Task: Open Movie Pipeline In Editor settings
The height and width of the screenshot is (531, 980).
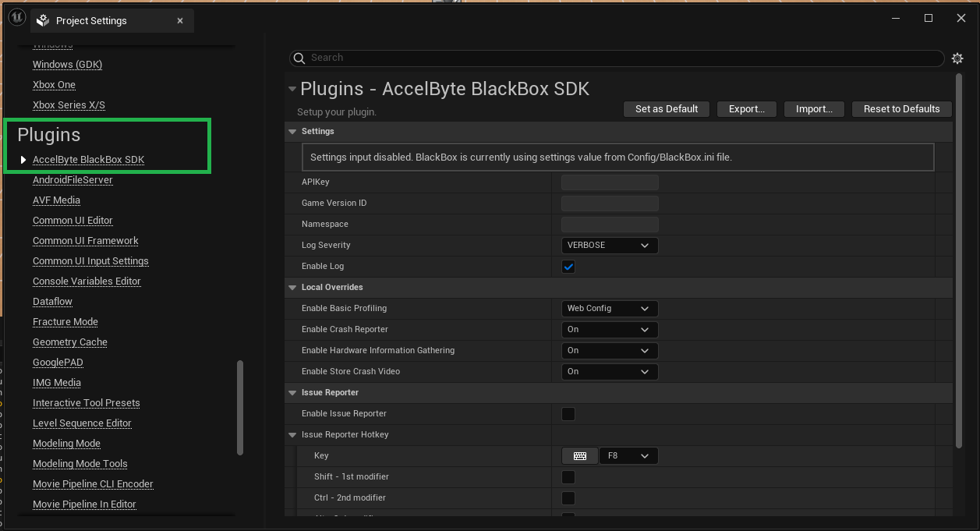Action: pos(84,504)
